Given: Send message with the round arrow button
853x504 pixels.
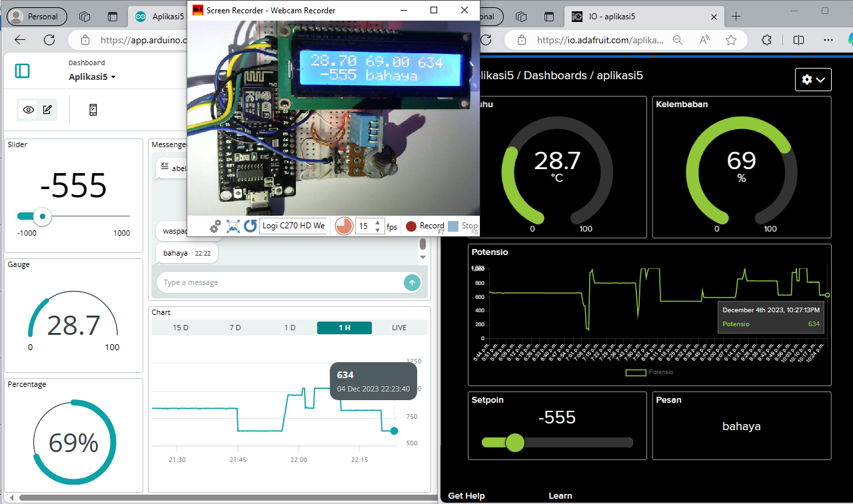Looking at the screenshot, I should tap(412, 282).
